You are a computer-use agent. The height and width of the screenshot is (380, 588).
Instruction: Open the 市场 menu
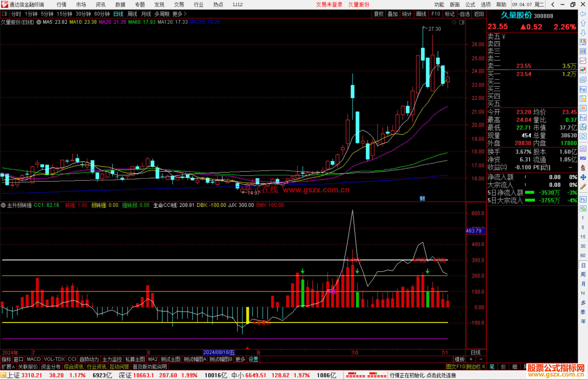click(81, 5)
